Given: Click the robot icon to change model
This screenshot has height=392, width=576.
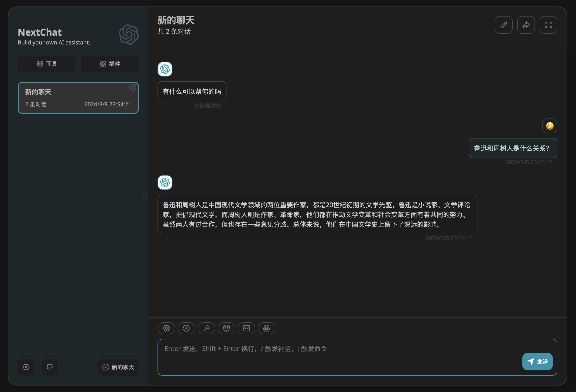Looking at the screenshot, I should (x=266, y=328).
